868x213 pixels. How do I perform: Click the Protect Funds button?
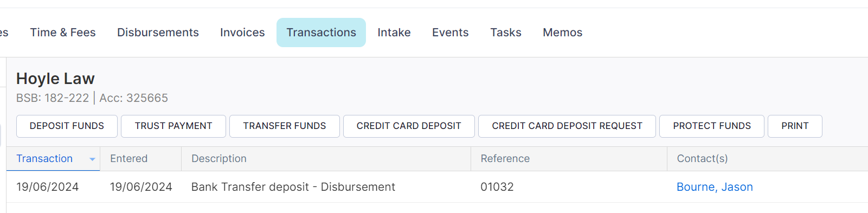tap(712, 126)
